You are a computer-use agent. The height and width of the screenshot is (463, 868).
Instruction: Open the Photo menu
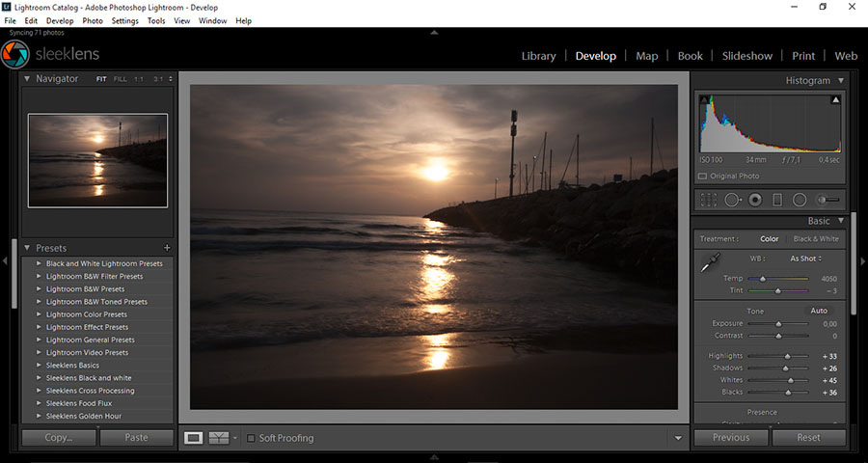(x=93, y=20)
